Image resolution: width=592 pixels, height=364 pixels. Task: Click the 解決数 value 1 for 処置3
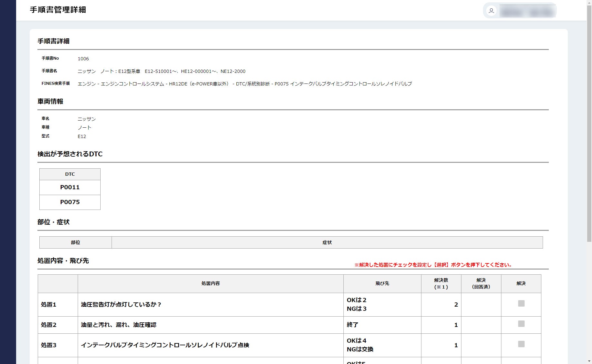[x=456, y=345]
